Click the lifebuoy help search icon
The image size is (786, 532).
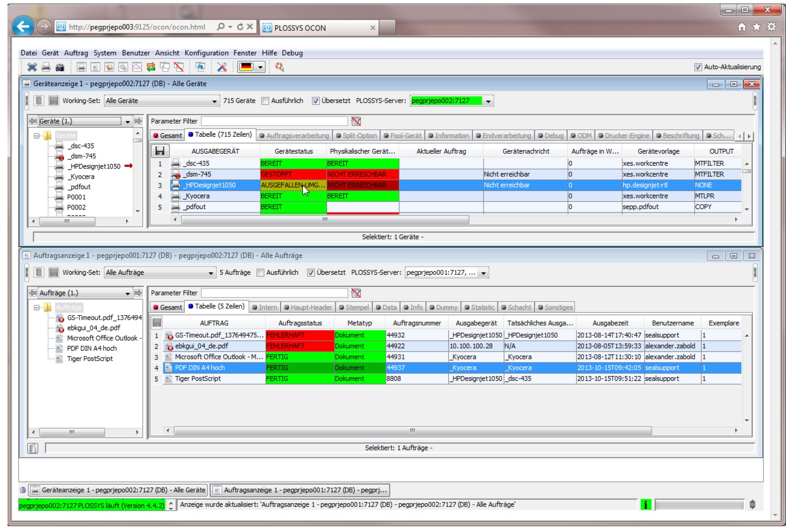[x=280, y=67]
